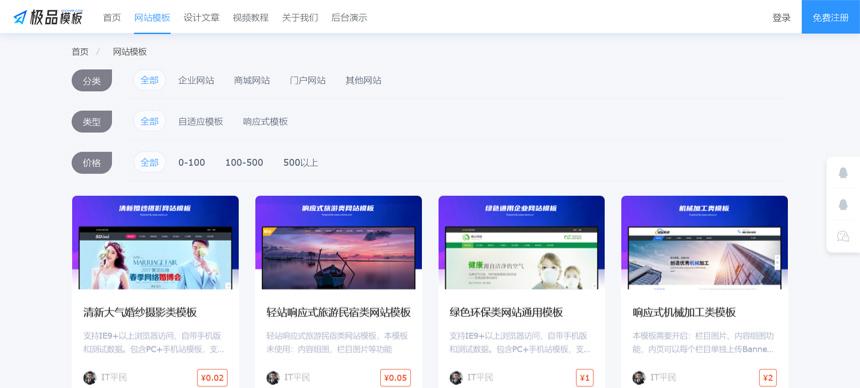The image size is (860, 388).
Task: Click author avatar on 绿色环保类网站通用模板 card
Action: click(x=456, y=378)
